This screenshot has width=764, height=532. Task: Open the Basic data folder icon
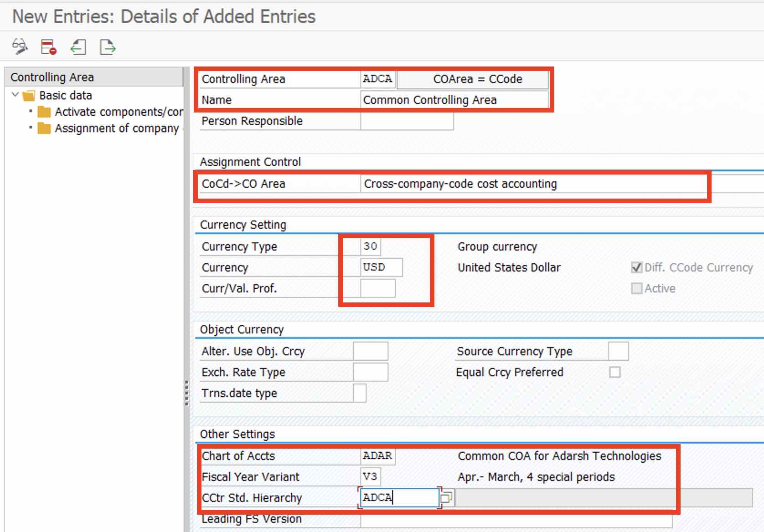click(28, 96)
